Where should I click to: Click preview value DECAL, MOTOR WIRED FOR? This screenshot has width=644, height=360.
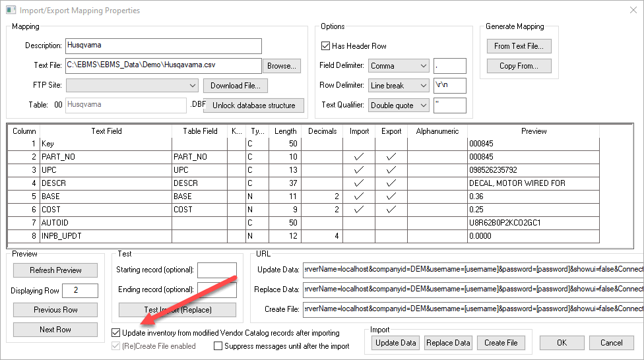(517, 183)
